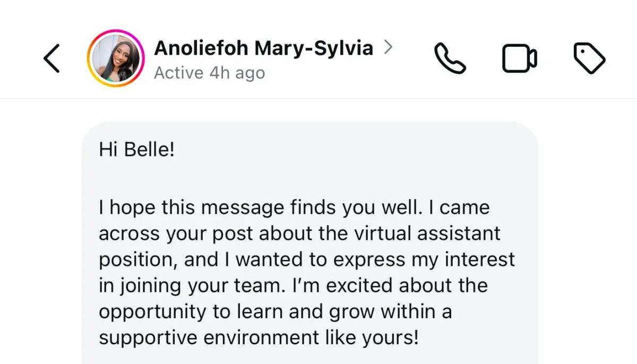The width and height of the screenshot is (637, 364).
Task: Expand chat details via chevron beside name
Action: [389, 48]
